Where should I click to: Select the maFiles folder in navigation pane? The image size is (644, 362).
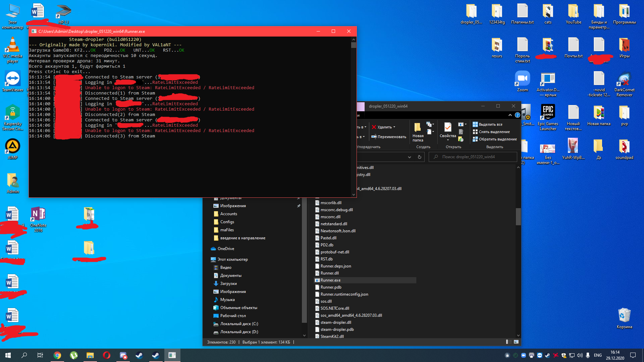224,230
